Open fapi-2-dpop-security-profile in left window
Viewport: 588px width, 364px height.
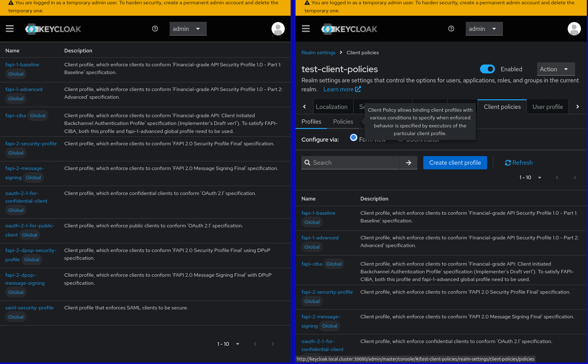pos(31,250)
